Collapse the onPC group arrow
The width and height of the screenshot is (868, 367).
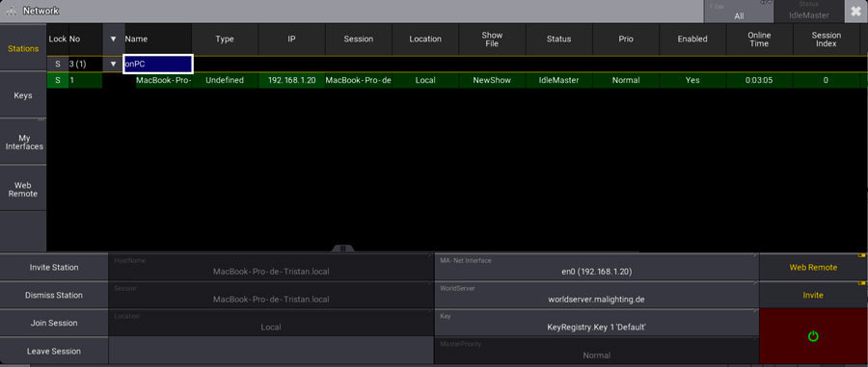114,65
